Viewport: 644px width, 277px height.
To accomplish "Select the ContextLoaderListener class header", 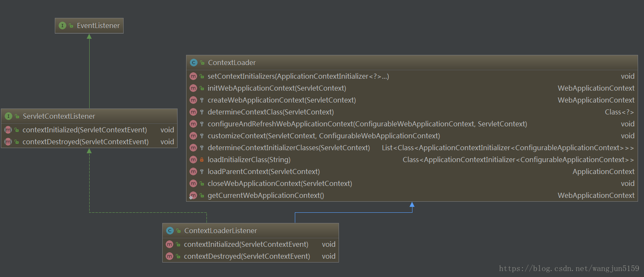I will pos(251,231).
